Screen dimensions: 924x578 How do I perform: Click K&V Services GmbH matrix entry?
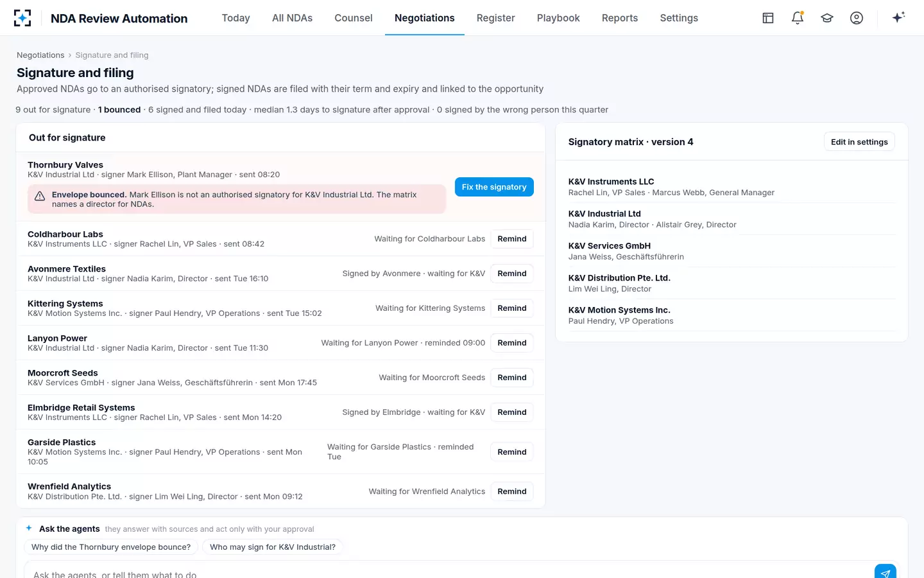coord(610,246)
